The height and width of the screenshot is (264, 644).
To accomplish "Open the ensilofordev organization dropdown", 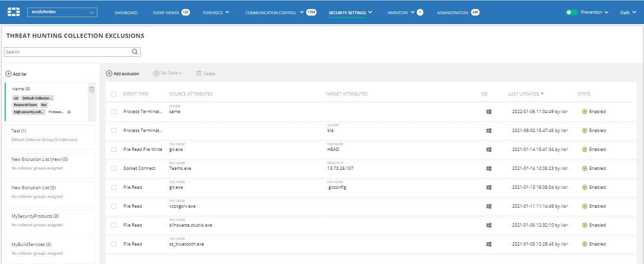I will pos(62,12).
